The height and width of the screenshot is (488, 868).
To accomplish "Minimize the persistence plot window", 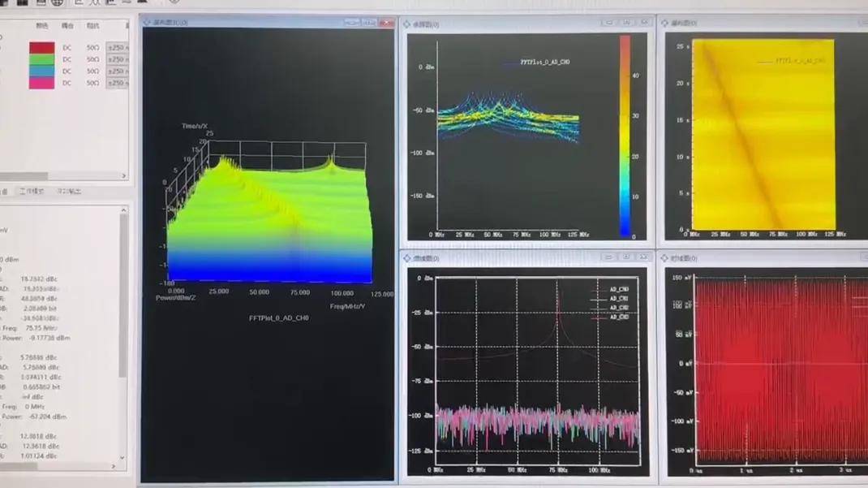I will click(609, 23).
